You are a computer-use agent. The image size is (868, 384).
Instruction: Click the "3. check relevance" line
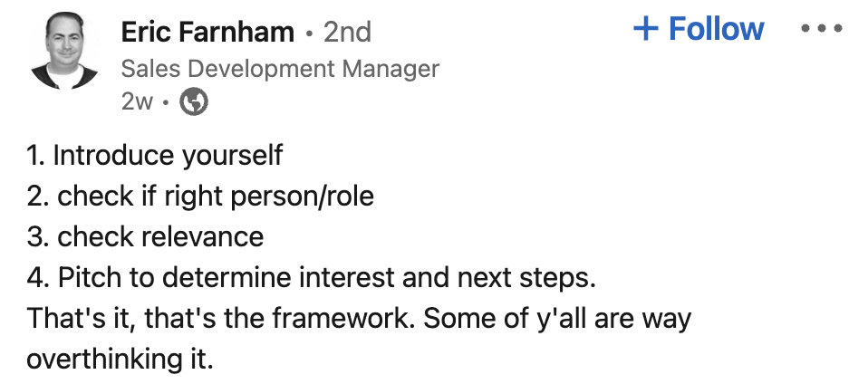(x=145, y=236)
